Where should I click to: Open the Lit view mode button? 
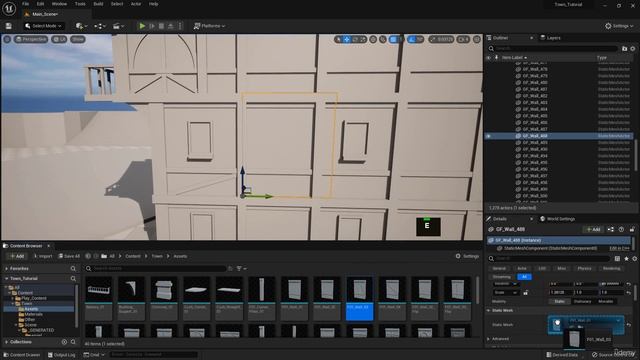[59, 39]
